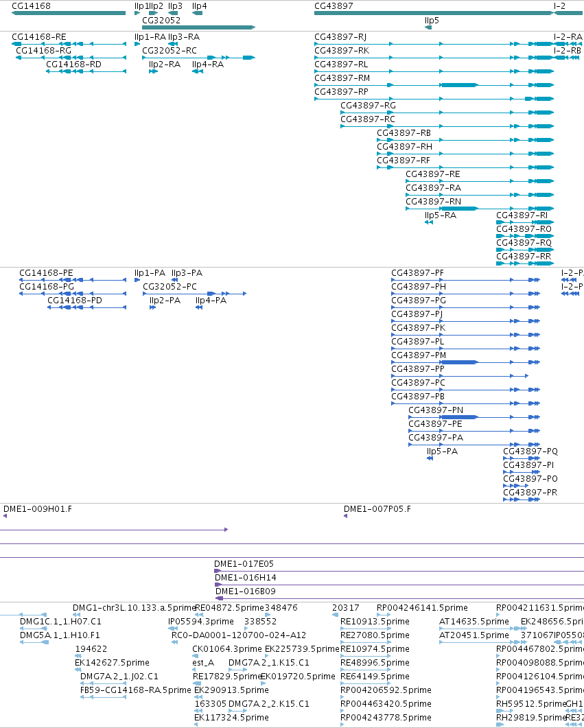Click the EK117324.5prime EST label
This screenshot has height=728, width=584.
point(231,717)
